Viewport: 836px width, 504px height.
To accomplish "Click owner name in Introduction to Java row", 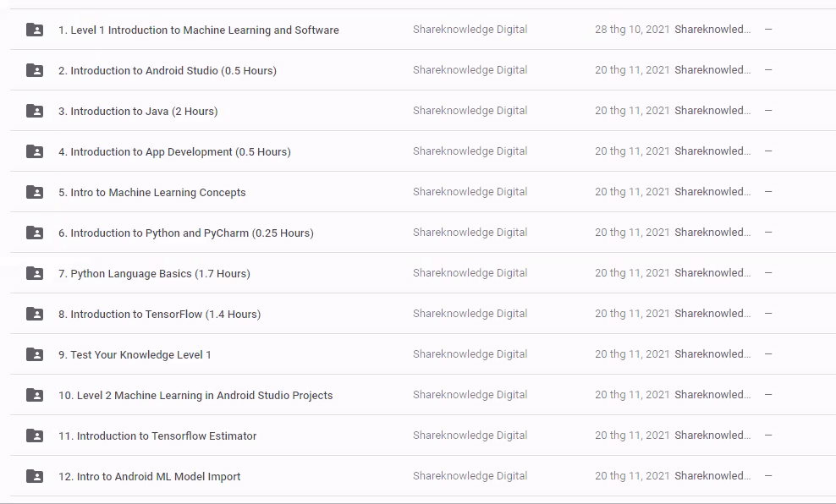I will [470, 111].
